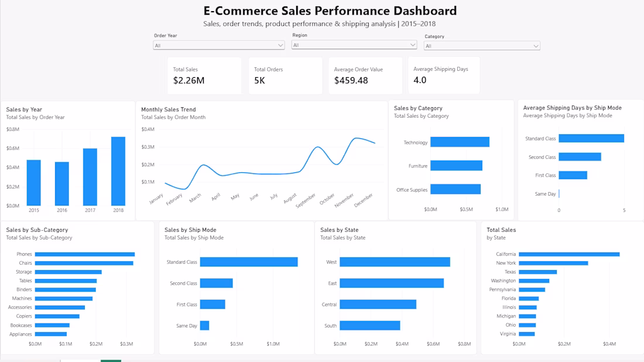Select the 2015 bar in Sales by Year

pos(34,183)
